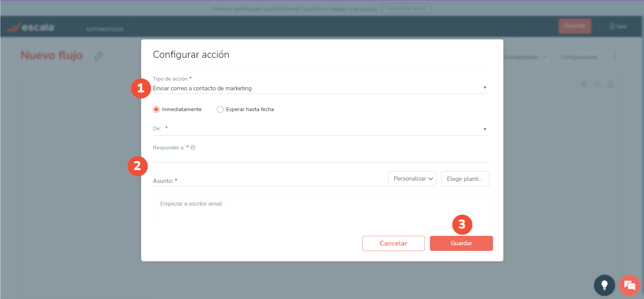
Task: Open the Personalizar dropdown
Action: click(x=413, y=179)
